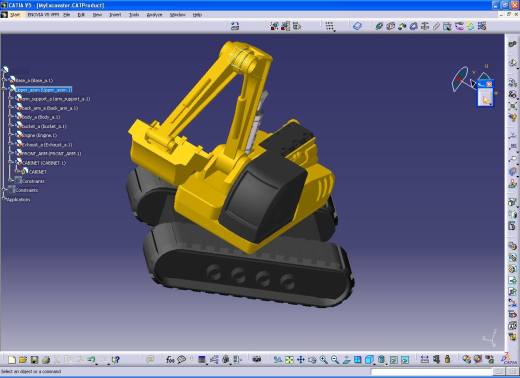Open the dotted grid selection dropdown icon
The image size is (520, 378).
[x=330, y=26]
